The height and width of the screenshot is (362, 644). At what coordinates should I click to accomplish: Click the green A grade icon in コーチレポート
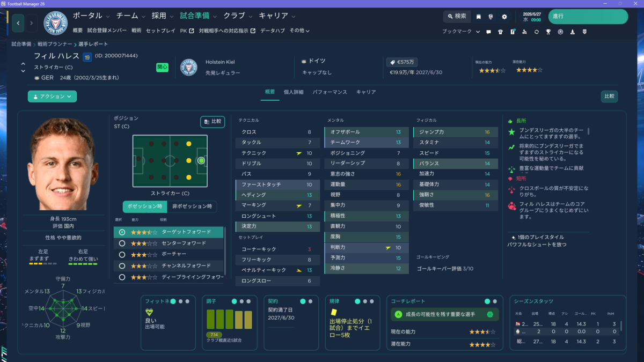pyautogui.click(x=398, y=315)
